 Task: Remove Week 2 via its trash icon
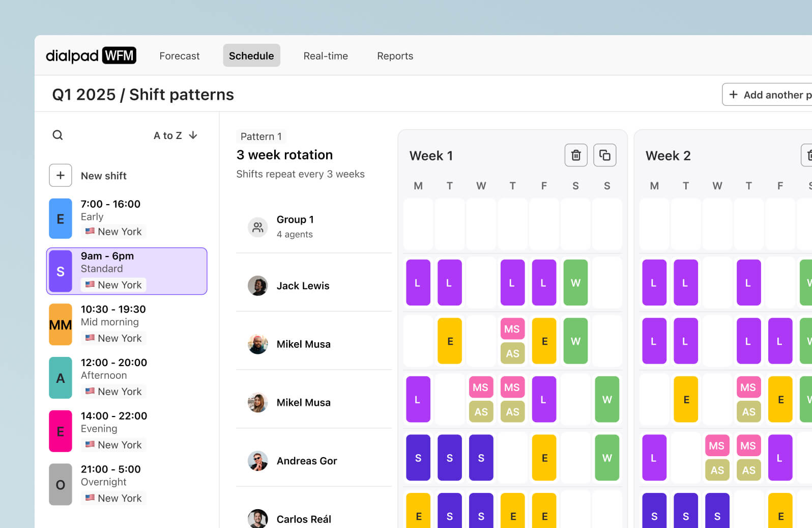(x=808, y=155)
